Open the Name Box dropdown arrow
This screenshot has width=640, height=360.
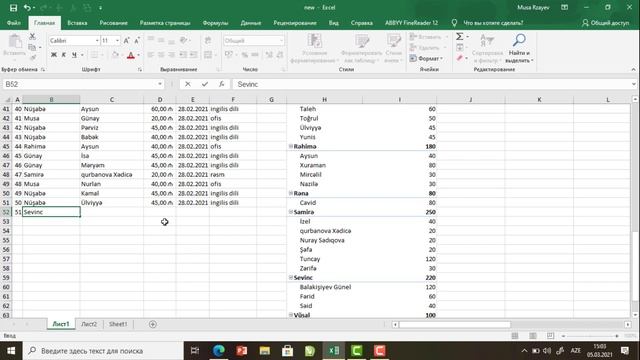point(160,84)
